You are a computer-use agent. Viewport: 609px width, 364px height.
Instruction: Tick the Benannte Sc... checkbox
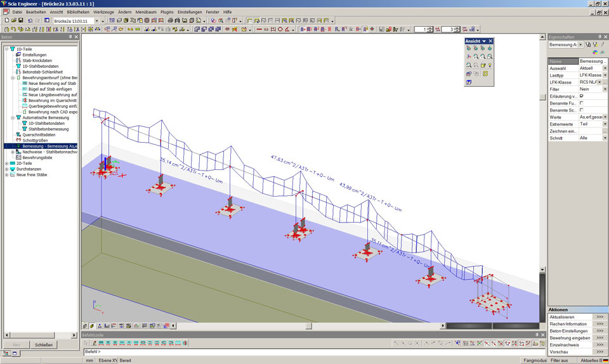[x=582, y=110]
